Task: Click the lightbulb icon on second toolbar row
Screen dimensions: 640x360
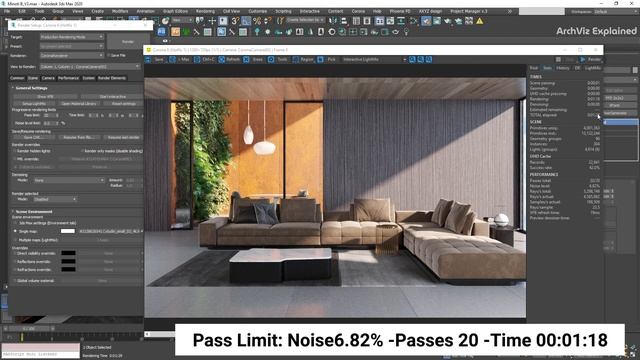Action: point(406,32)
